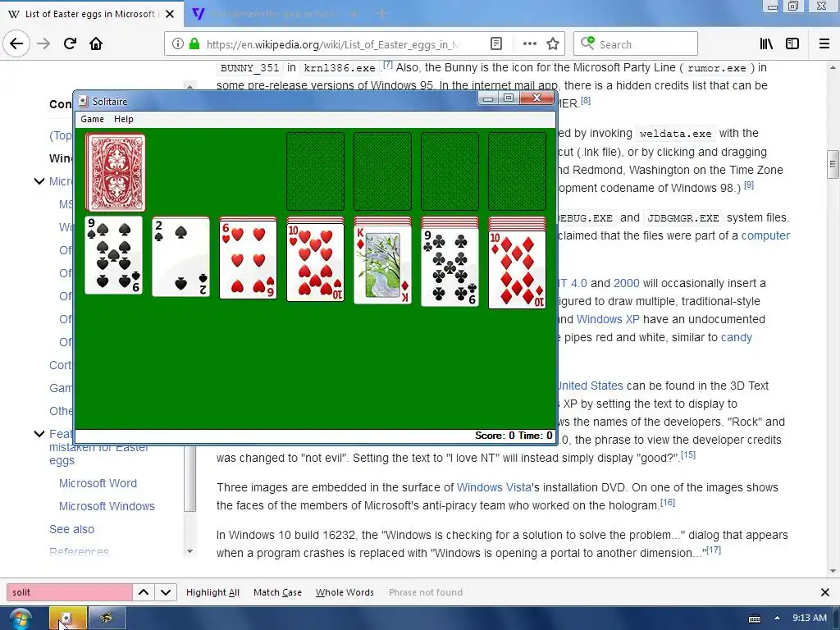Toggle reader view icon in address bar
840x630 pixels.
(496, 44)
